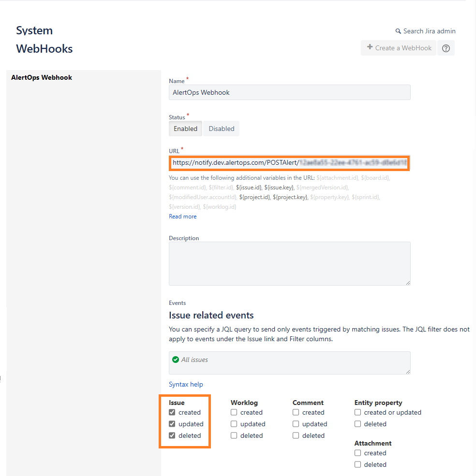The width and height of the screenshot is (476, 476).
Task: Set the webhook status to Disabled
Action: pos(222,129)
